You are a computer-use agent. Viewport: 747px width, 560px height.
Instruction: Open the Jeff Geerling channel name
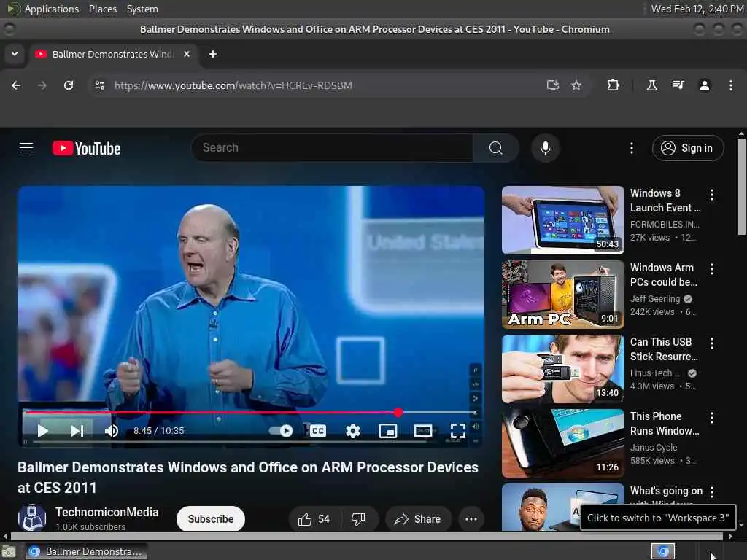pyautogui.click(x=655, y=298)
